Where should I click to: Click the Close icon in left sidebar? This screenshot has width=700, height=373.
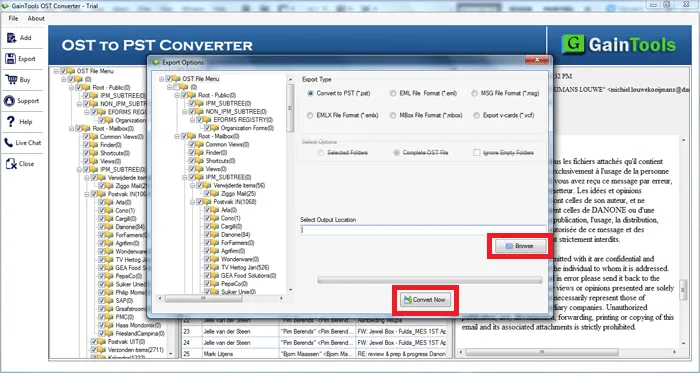point(11,164)
